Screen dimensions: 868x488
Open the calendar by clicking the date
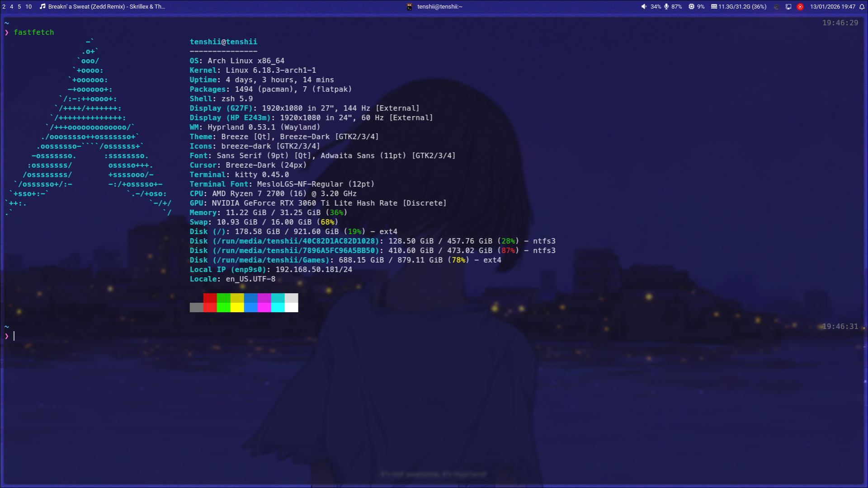click(833, 7)
